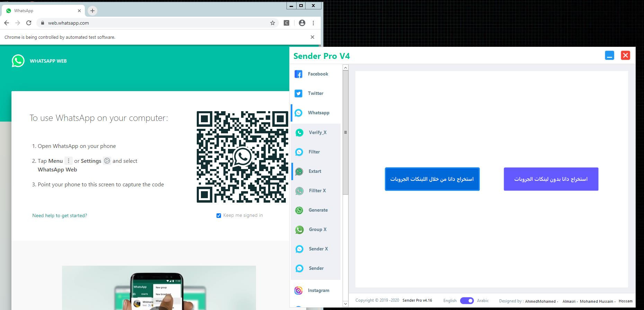The height and width of the screenshot is (310, 644).
Task: Click the blue extract data via group links button
Action: [x=432, y=179]
